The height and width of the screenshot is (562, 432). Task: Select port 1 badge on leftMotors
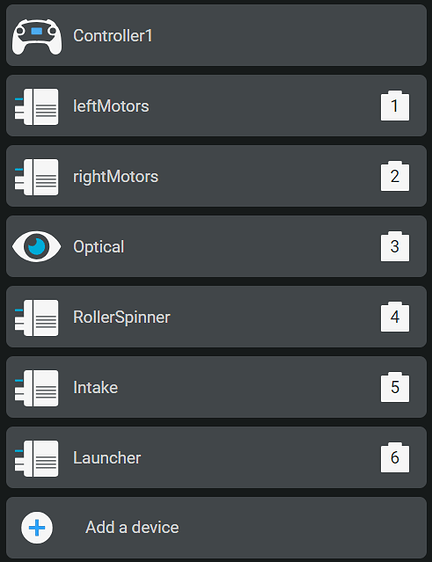[x=395, y=106]
